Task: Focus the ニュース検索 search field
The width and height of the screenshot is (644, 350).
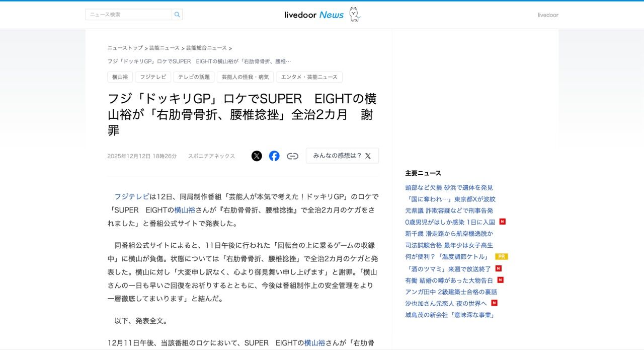Action: [129, 15]
